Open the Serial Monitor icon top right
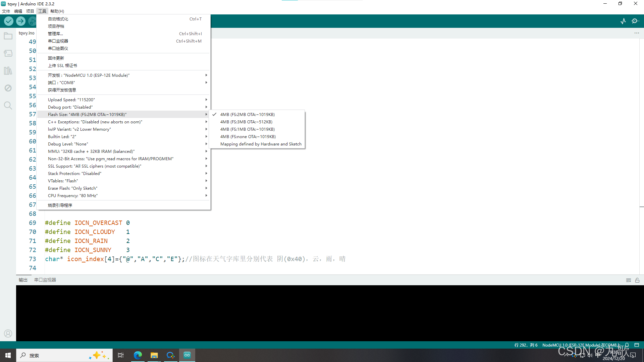The height and width of the screenshot is (362, 644). click(635, 21)
